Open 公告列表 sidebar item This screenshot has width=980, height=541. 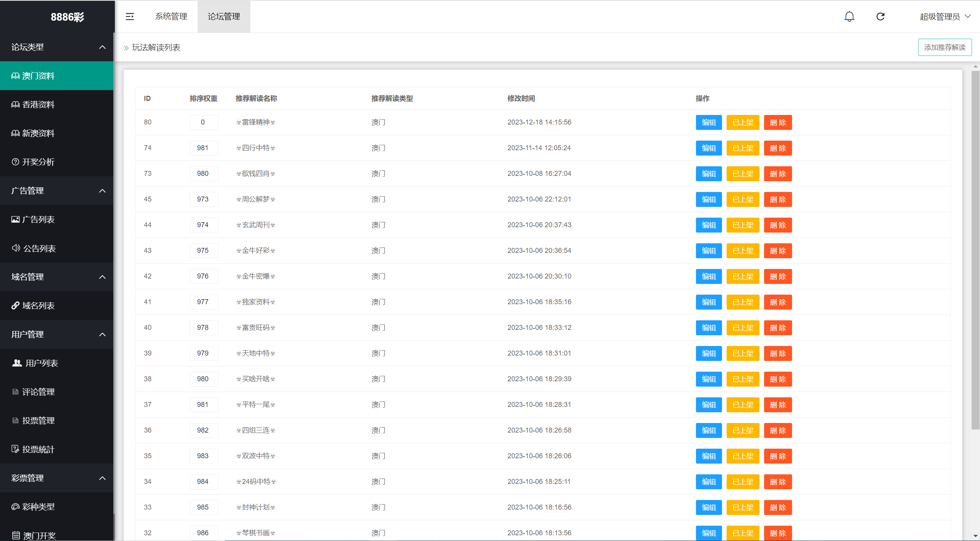point(39,249)
